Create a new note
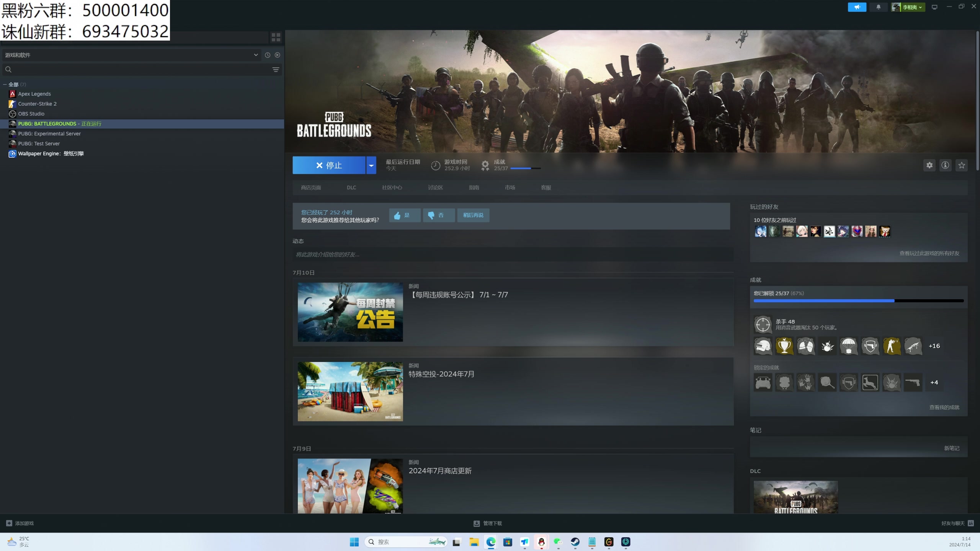The image size is (980, 551). coord(951,448)
